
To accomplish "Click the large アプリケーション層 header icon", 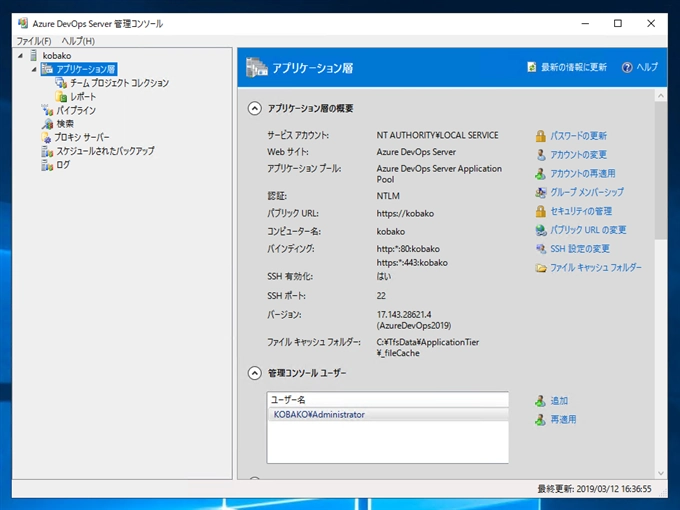I will coord(256,68).
